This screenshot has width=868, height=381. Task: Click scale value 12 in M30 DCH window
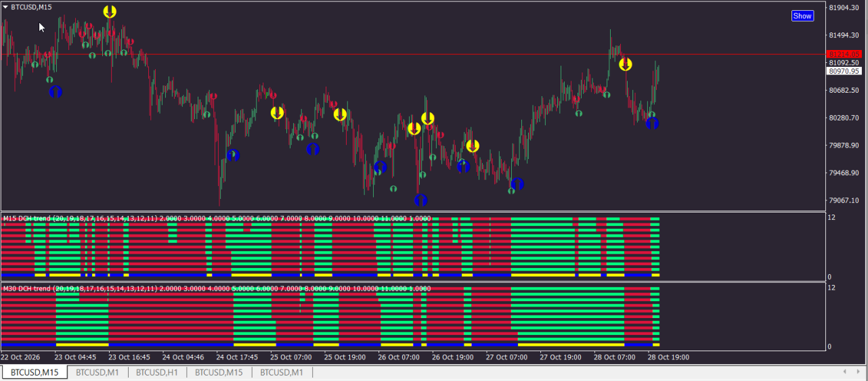831,288
